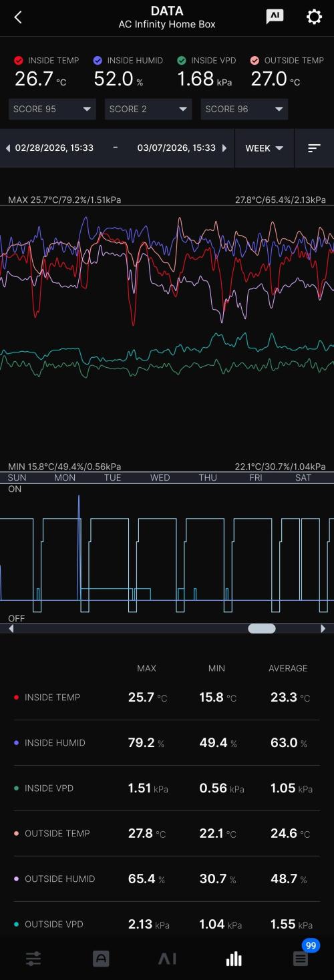Click the AVERAGE column header
The height and width of the screenshot is (980, 334).
click(288, 668)
